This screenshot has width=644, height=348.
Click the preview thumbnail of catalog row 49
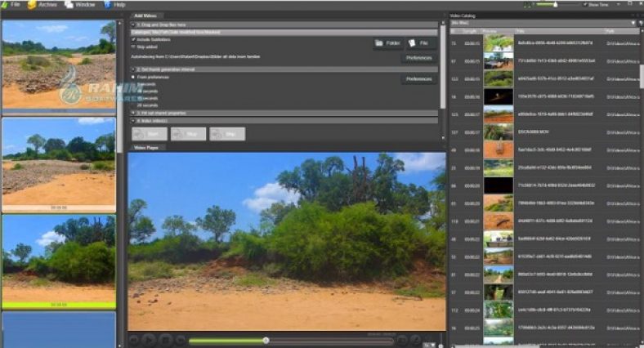499,150
